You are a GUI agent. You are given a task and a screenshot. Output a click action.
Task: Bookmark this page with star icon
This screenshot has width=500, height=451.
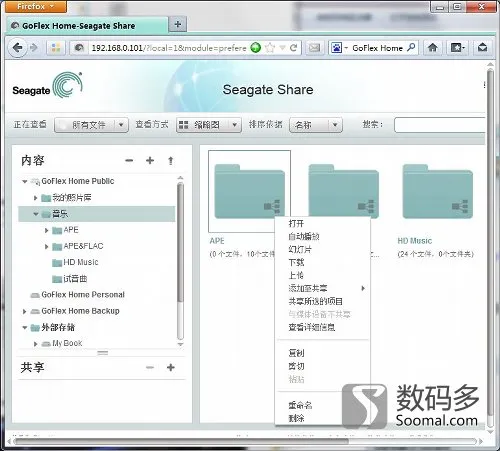coord(270,48)
